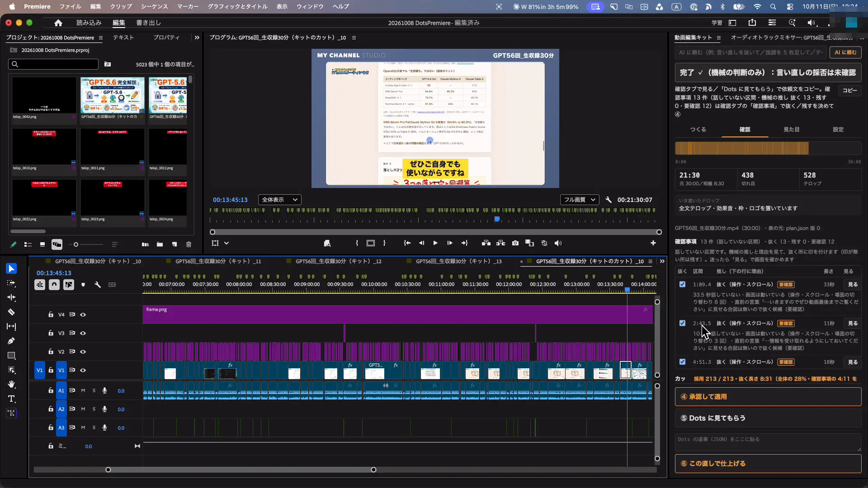The height and width of the screenshot is (488, 868).
Task: Expand timeline sequence tabs overflow
Action: (662, 262)
